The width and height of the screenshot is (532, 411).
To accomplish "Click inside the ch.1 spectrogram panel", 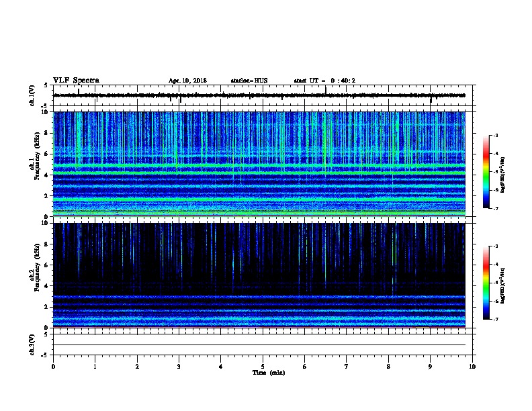I will (x=259, y=164).
